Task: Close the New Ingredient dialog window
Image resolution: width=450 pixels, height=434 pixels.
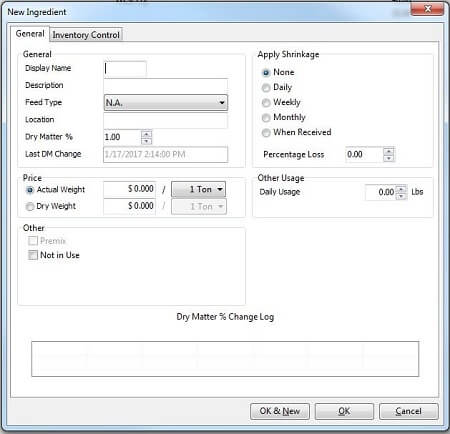Action: pyautogui.click(x=428, y=9)
